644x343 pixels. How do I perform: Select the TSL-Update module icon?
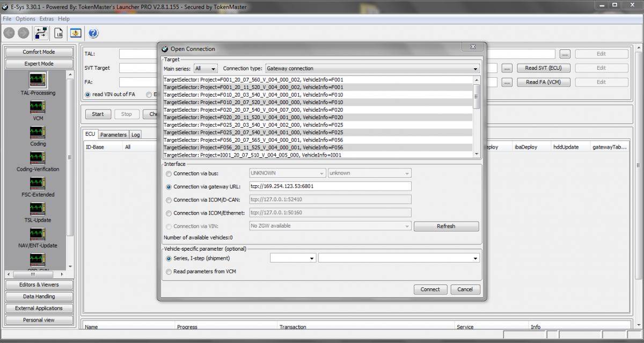click(x=38, y=208)
